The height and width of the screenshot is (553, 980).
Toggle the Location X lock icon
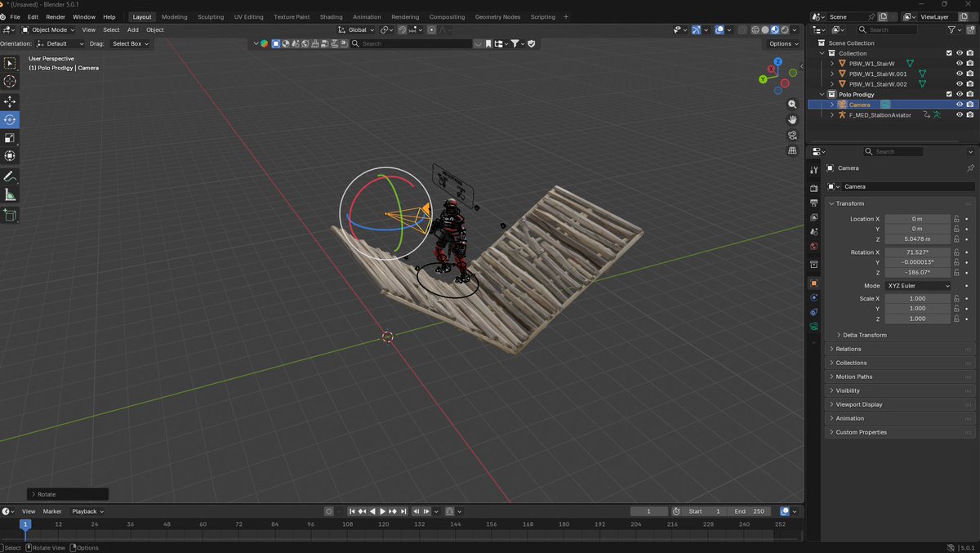[956, 219]
